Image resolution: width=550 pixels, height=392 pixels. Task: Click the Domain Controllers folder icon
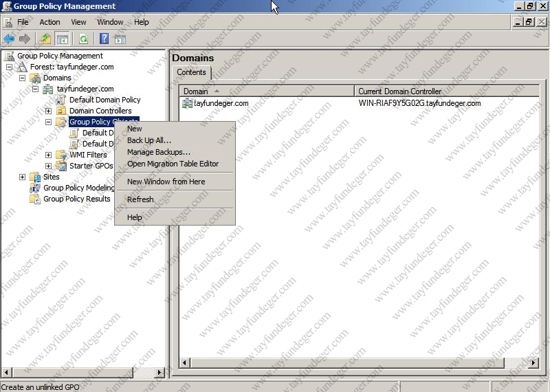click(x=61, y=111)
